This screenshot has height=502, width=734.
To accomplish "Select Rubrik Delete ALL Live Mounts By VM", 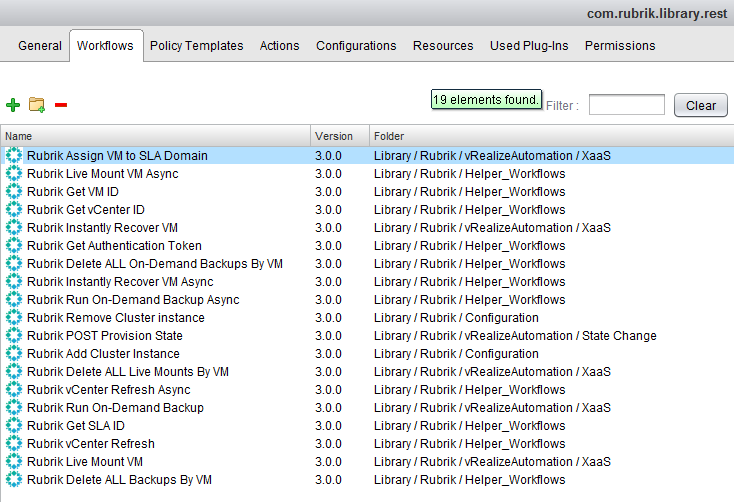I will [128, 372].
